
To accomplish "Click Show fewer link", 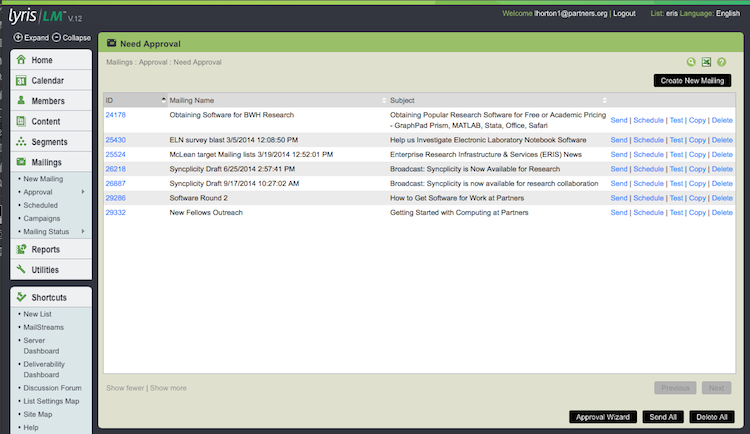I will click(x=125, y=388).
